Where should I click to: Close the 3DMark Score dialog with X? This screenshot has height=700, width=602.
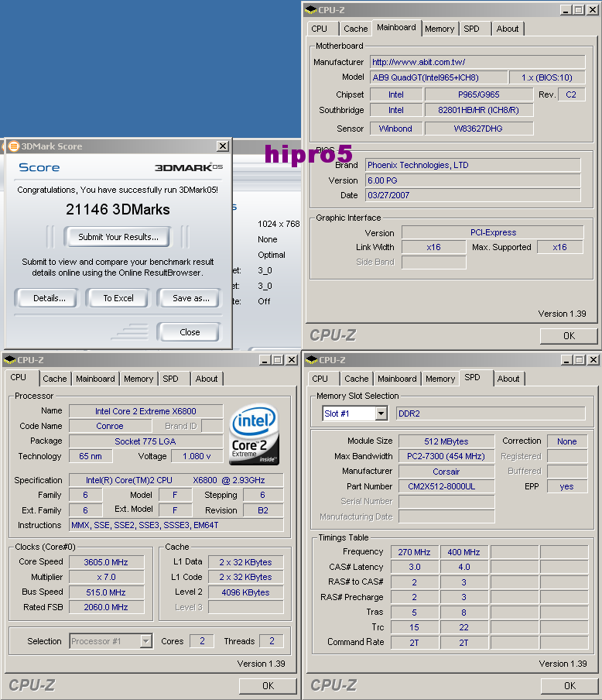click(223, 146)
